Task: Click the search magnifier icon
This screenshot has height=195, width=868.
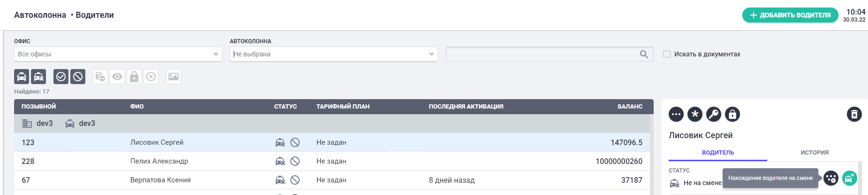Action: click(644, 54)
